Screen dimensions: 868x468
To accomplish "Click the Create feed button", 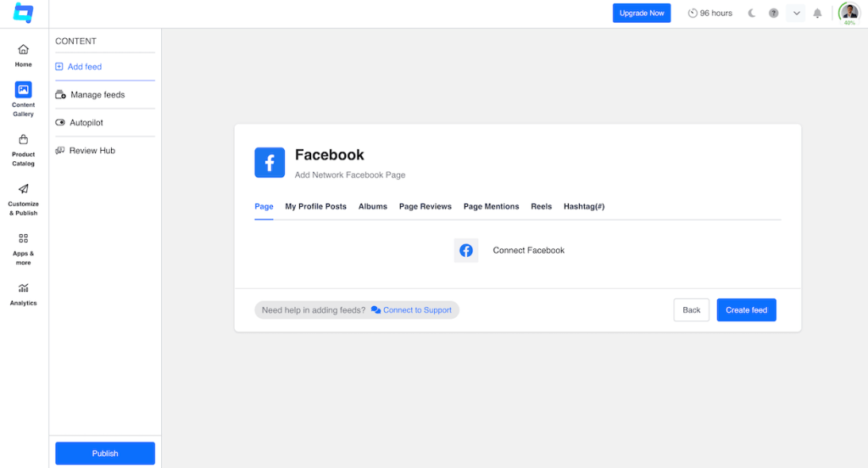I will pos(746,310).
